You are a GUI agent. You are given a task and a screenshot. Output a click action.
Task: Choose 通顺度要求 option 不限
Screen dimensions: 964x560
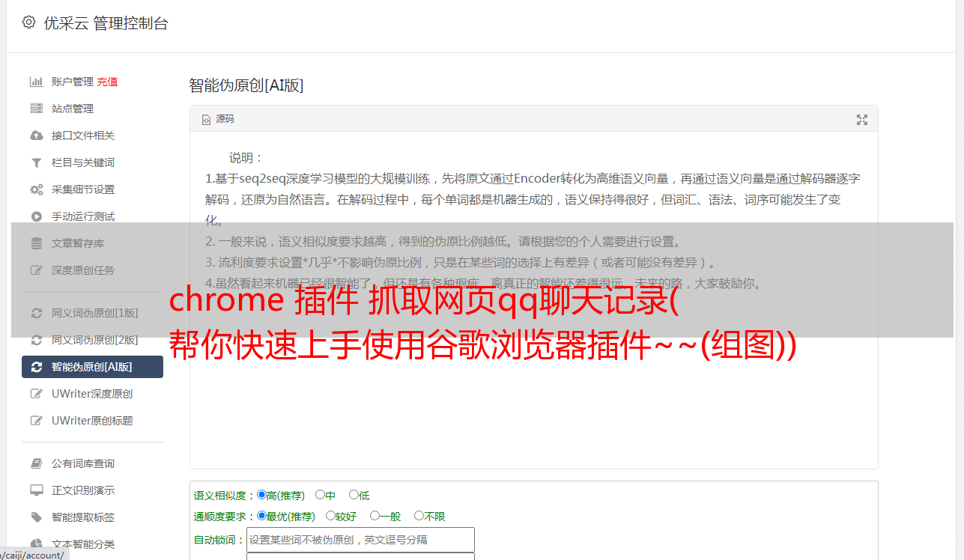pos(419,516)
